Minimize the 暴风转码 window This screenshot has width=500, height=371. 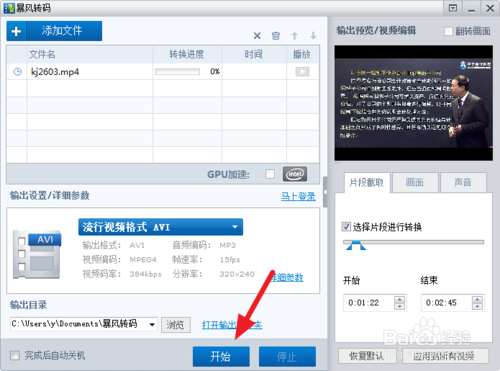(x=471, y=8)
